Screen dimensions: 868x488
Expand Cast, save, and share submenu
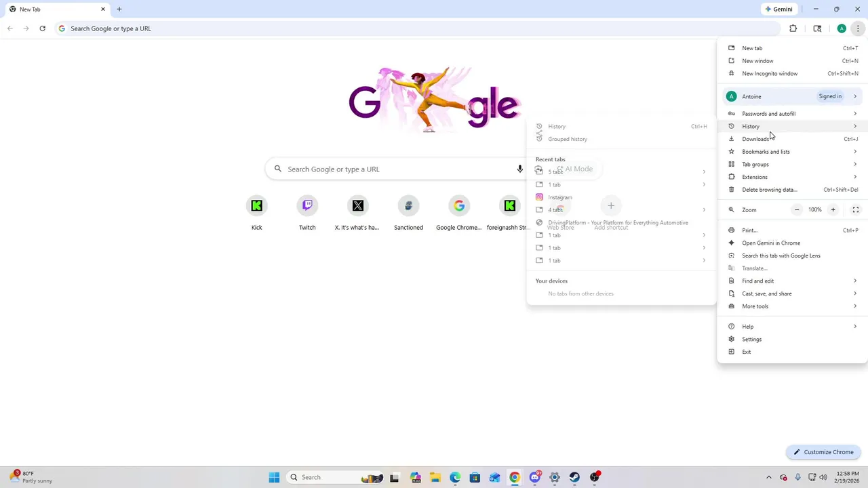tap(793, 293)
